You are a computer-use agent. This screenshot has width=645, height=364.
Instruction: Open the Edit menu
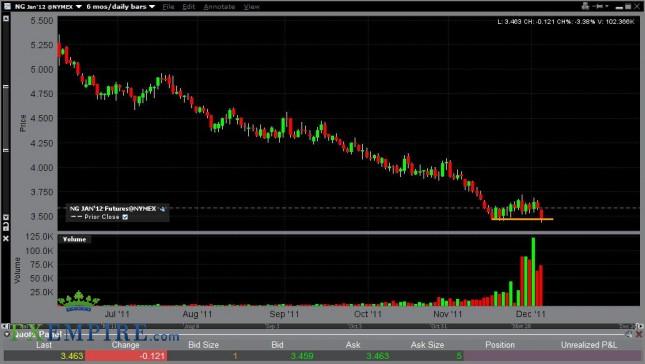188,7
